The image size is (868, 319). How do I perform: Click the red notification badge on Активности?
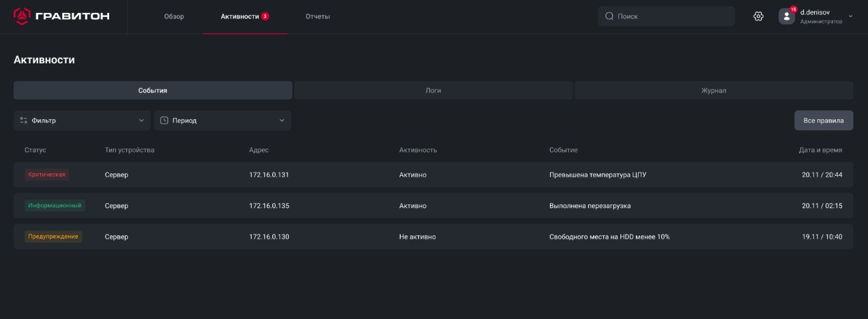point(265,16)
